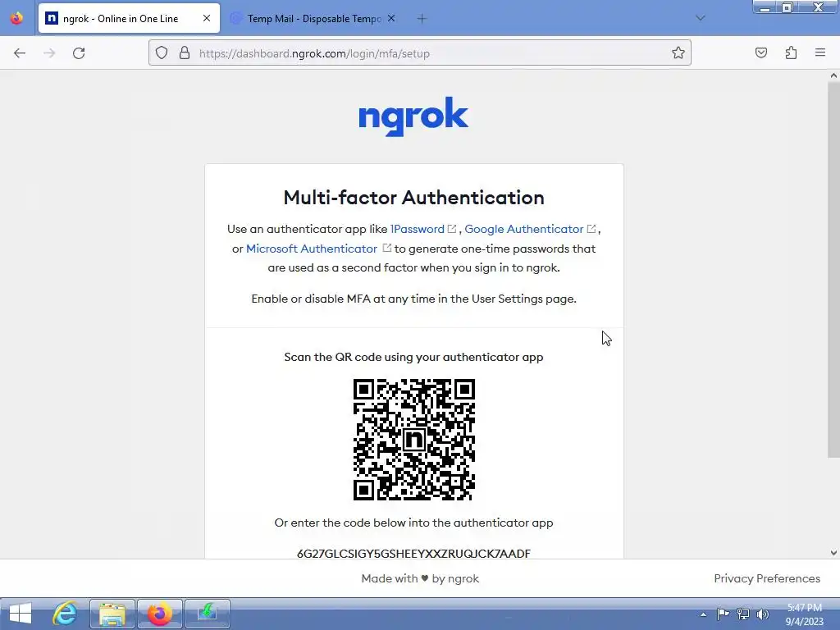
Task: Click the Firefox logo in tab bar
Action: 17,18
